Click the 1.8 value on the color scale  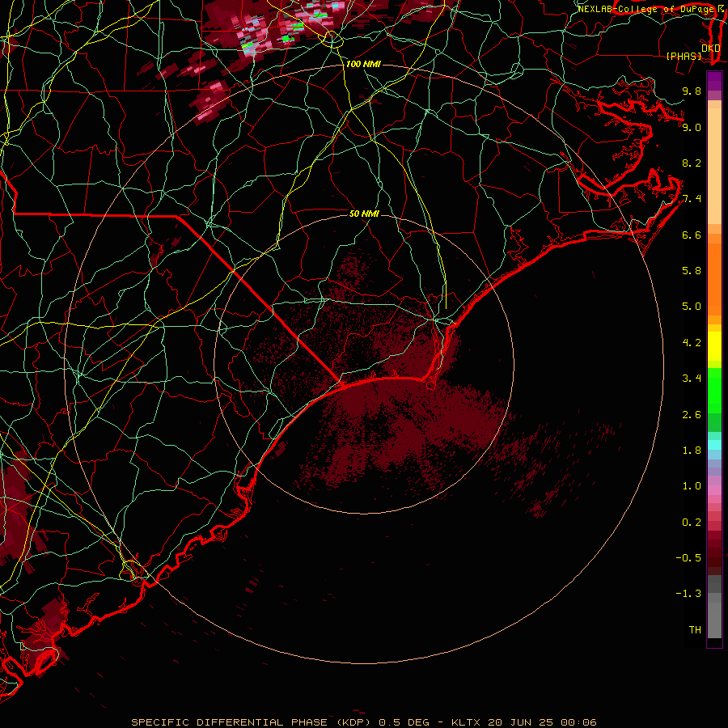point(692,451)
